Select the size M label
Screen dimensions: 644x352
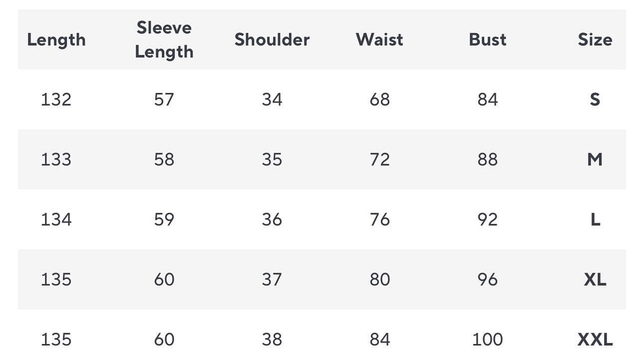(x=595, y=159)
